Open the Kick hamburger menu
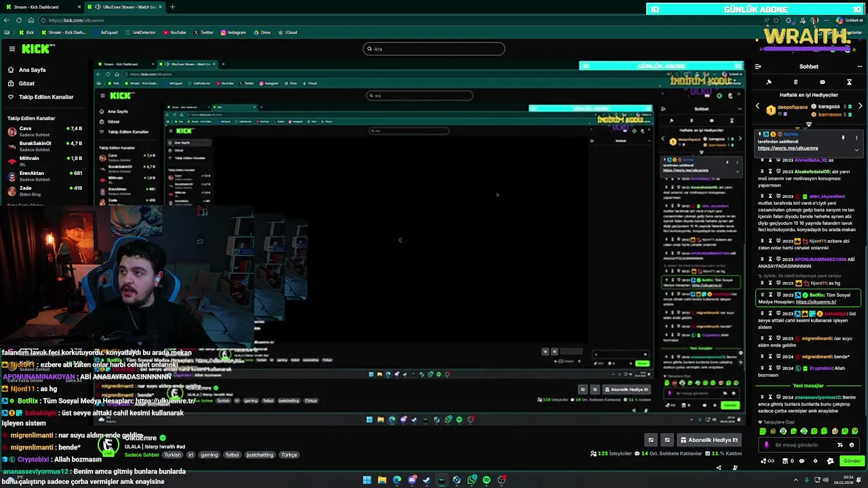868x488 pixels. pyautogui.click(x=12, y=49)
